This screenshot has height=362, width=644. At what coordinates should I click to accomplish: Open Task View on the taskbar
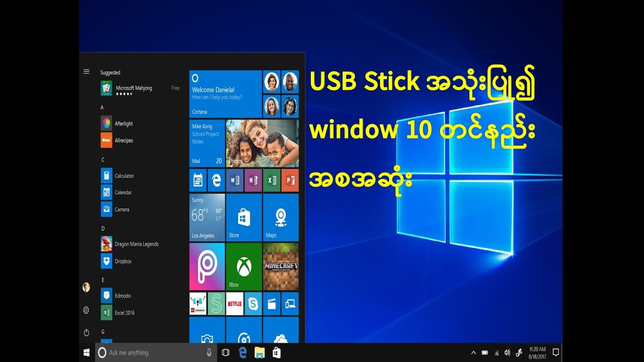pos(225,352)
